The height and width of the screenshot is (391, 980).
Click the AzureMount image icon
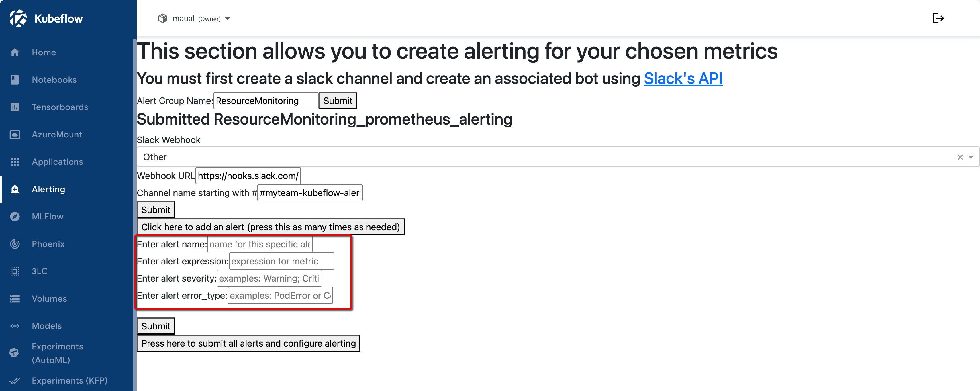tap(15, 134)
